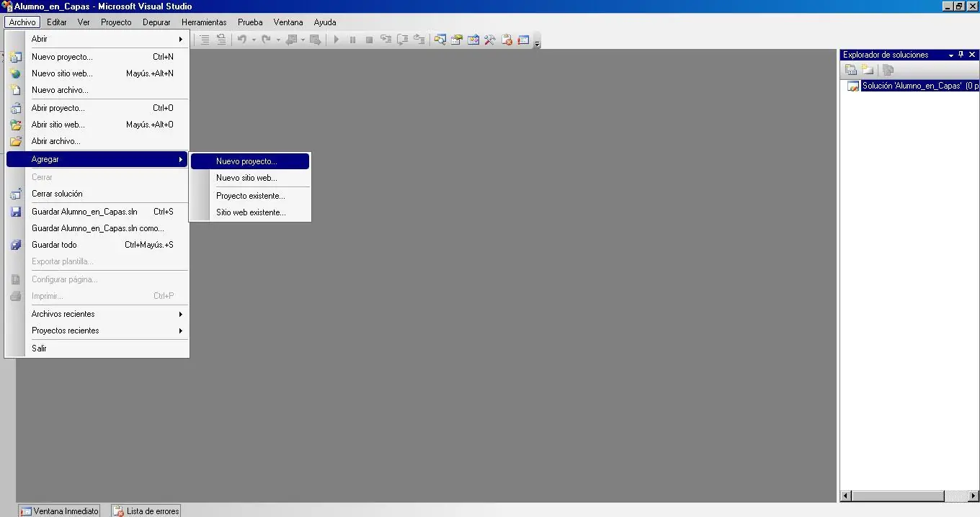The height and width of the screenshot is (517, 980).
Task: Choose Guardar todo menu entry
Action: pos(97,245)
